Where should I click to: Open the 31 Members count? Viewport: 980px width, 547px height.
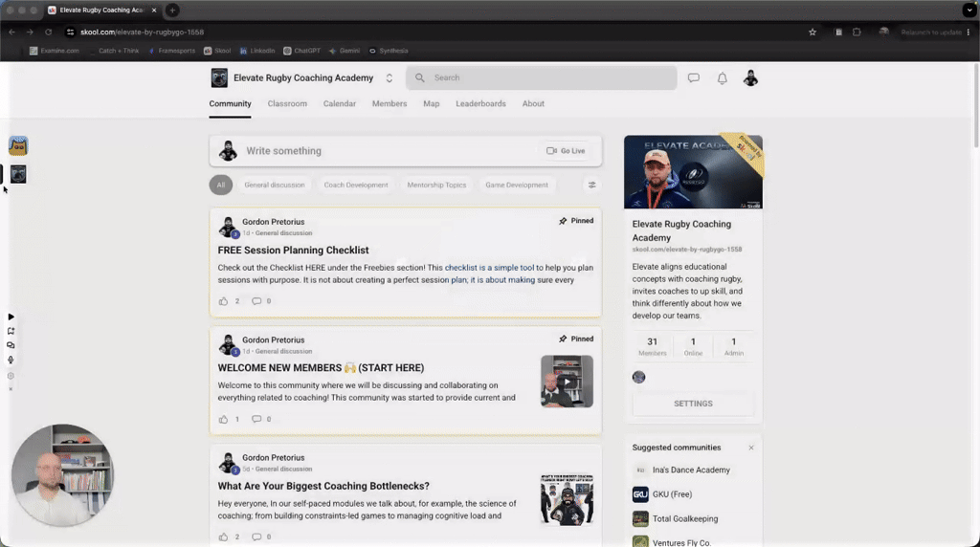(x=652, y=346)
